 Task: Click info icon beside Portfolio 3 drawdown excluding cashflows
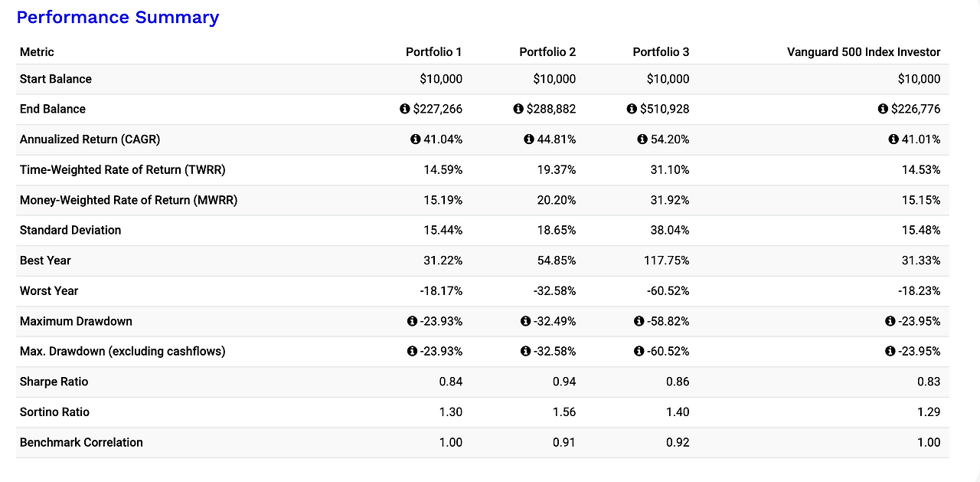[x=639, y=352]
